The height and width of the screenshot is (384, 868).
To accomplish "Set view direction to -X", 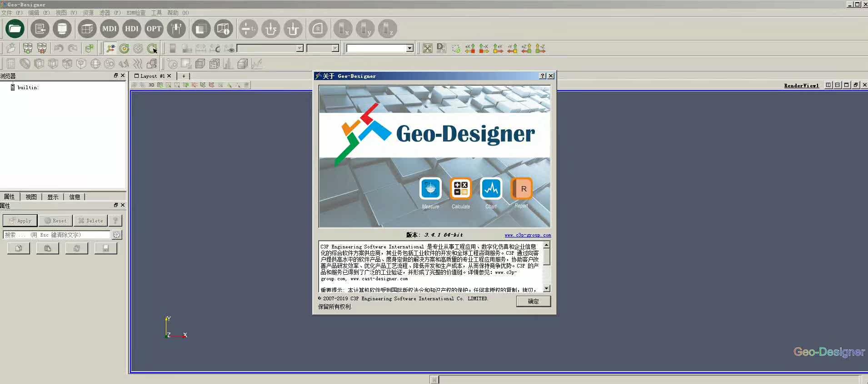I will 484,48.
